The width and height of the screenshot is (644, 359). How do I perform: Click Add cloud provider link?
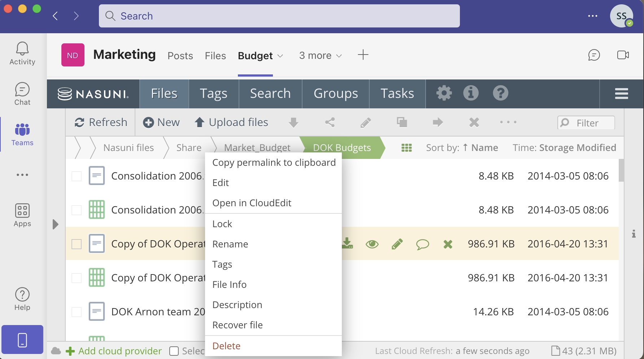(x=120, y=351)
